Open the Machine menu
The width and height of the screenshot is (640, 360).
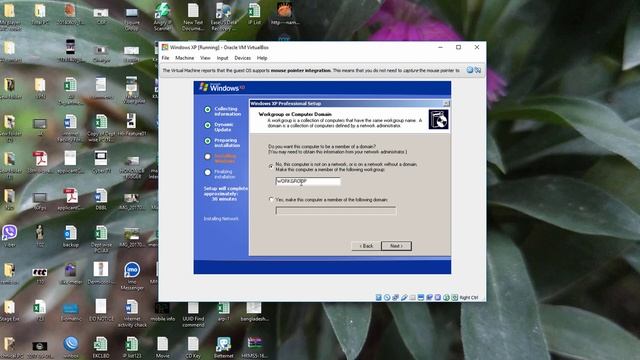click(184, 58)
